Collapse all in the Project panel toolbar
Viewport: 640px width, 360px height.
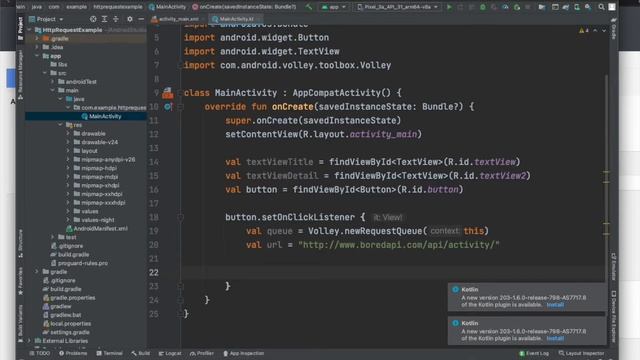tap(116, 19)
